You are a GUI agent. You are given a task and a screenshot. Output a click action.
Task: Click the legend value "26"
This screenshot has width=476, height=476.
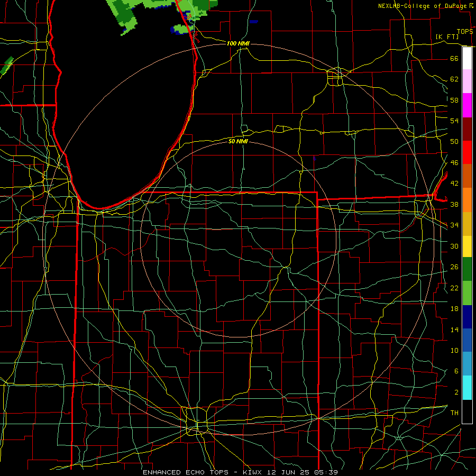[x=454, y=267]
